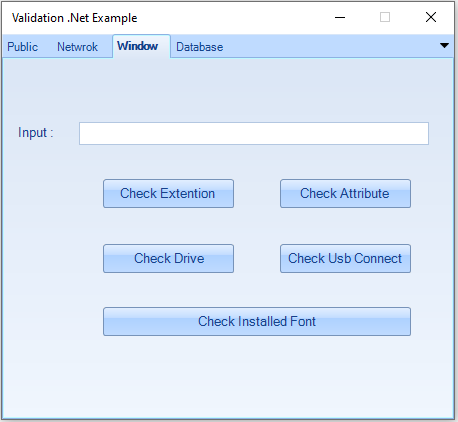458x422 pixels.
Task: Switch to the Public tab
Action: coord(23,47)
